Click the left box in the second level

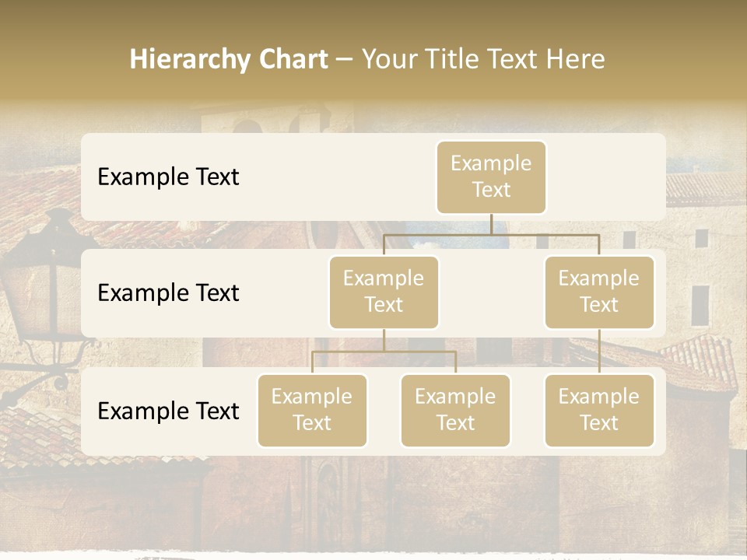click(x=384, y=292)
